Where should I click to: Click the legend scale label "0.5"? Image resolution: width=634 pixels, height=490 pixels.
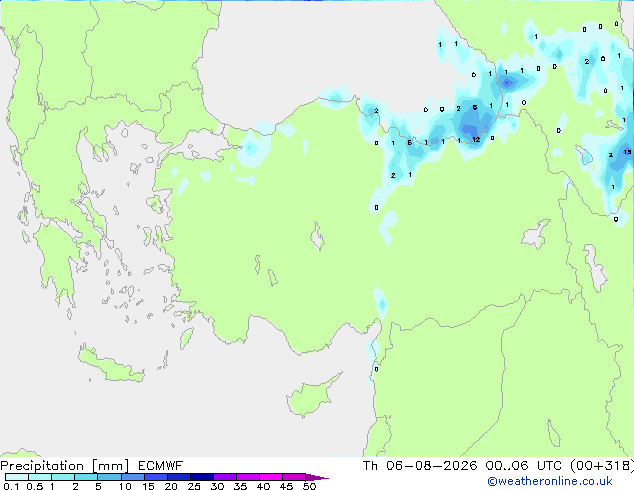tap(34, 486)
